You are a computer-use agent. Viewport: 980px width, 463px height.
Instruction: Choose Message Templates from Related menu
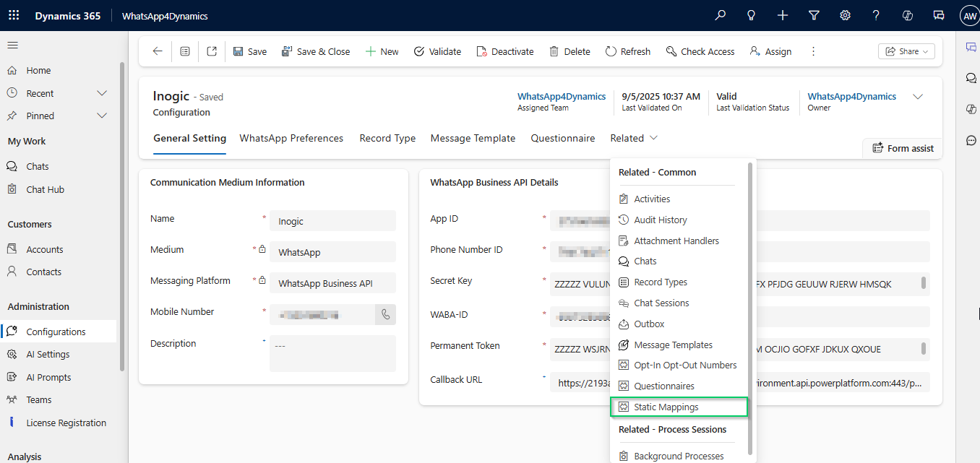(x=673, y=345)
